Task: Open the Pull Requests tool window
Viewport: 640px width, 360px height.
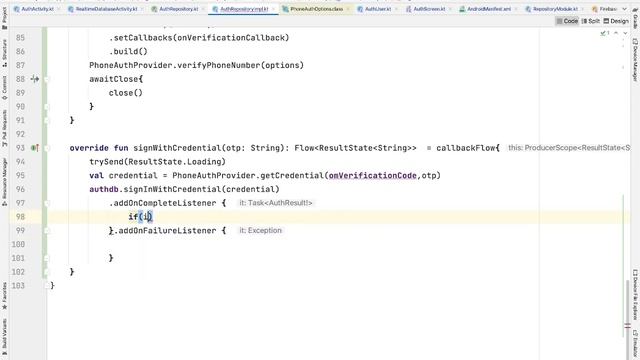Action: pos(4,128)
